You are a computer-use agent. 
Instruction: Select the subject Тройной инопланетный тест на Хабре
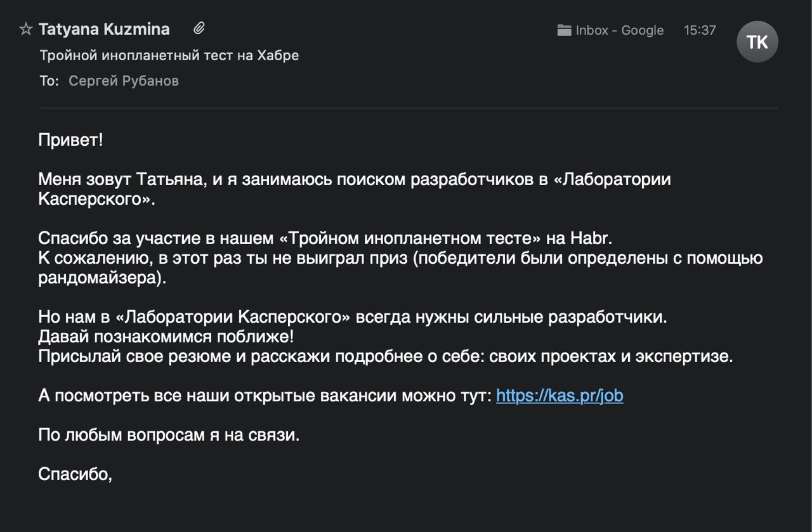tap(169, 56)
